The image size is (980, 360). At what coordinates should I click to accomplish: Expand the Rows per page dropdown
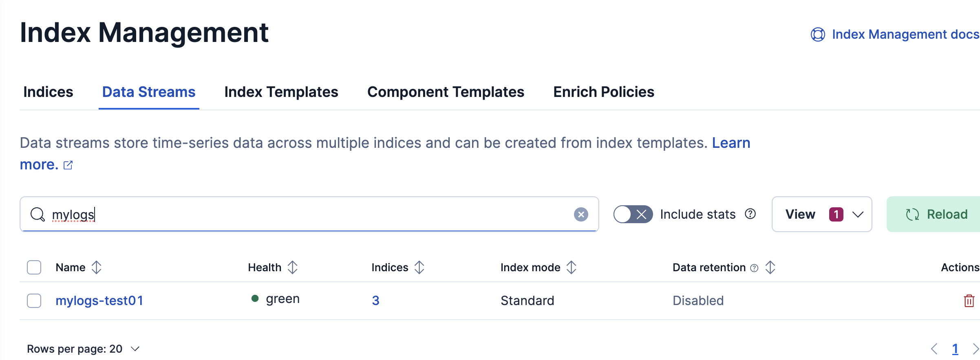[x=84, y=349]
